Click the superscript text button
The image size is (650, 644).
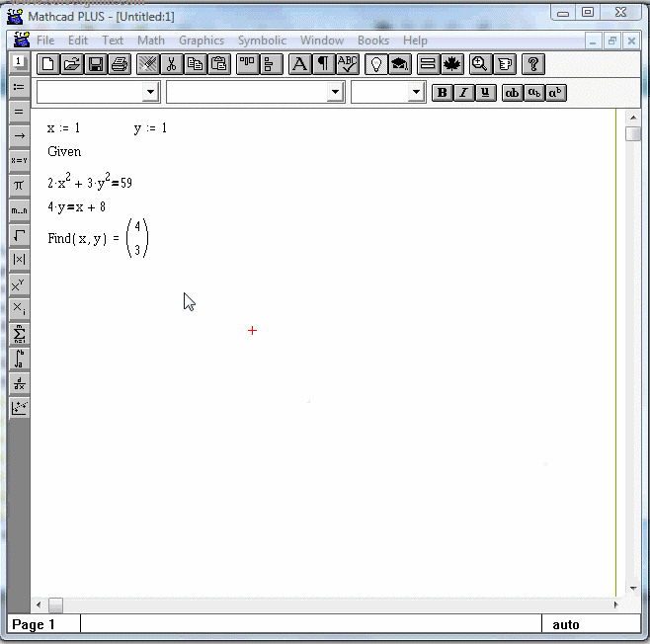click(556, 92)
